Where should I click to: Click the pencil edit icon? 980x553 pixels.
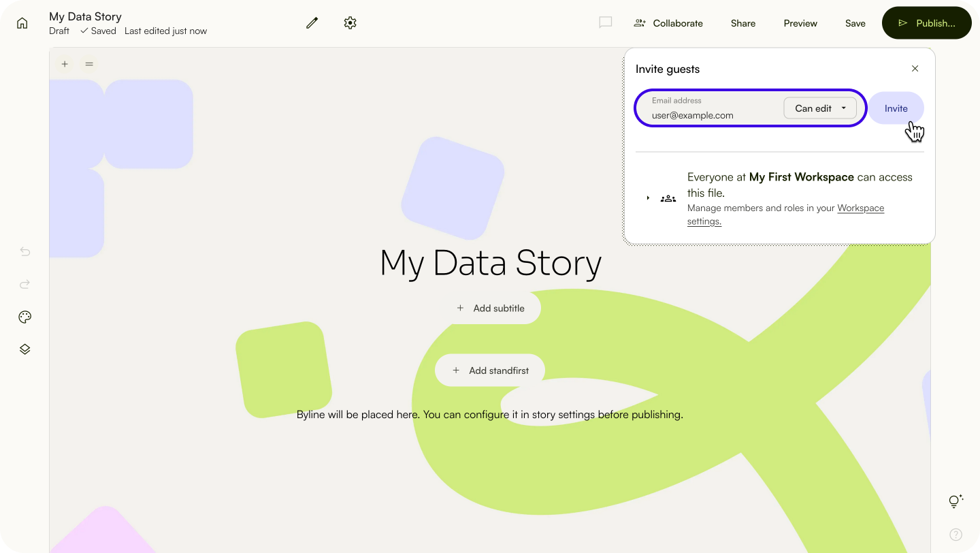(x=312, y=23)
